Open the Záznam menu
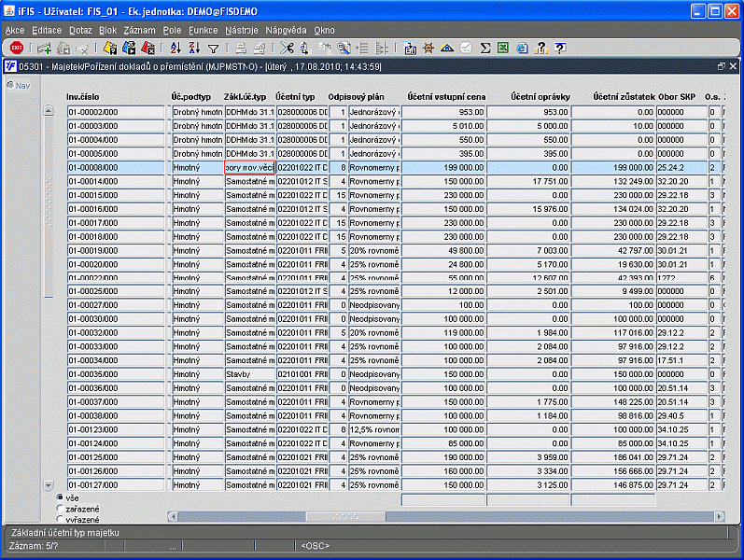The width and height of the screenshot is (744, 560). tap(140, 30)
